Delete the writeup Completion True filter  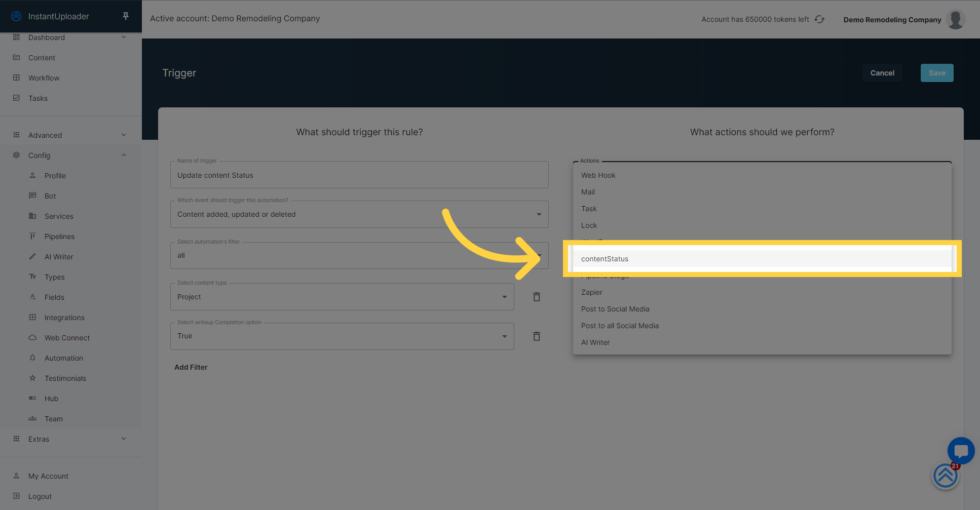(x=537, y=336)
